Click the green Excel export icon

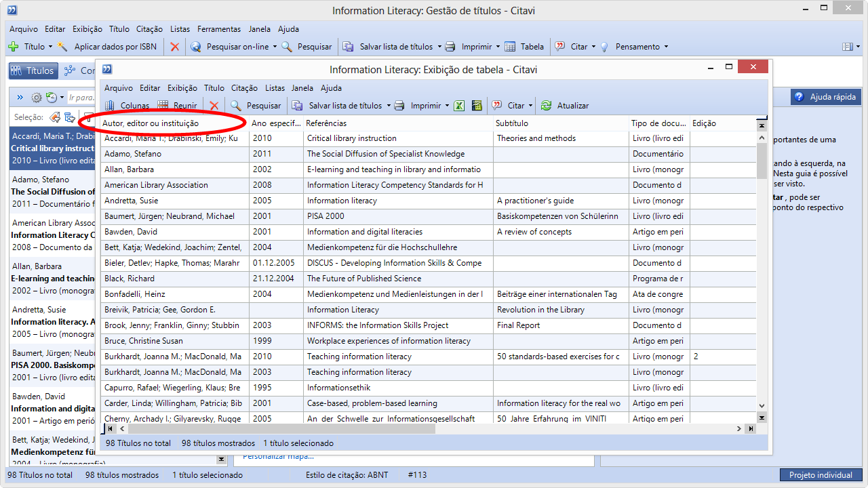(x=459, y=106)
